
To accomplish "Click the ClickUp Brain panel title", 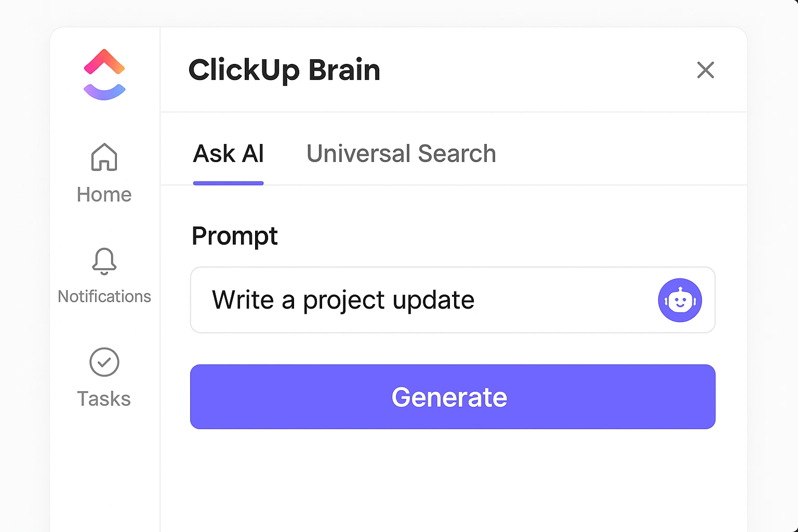I will [x=284, y=70].
